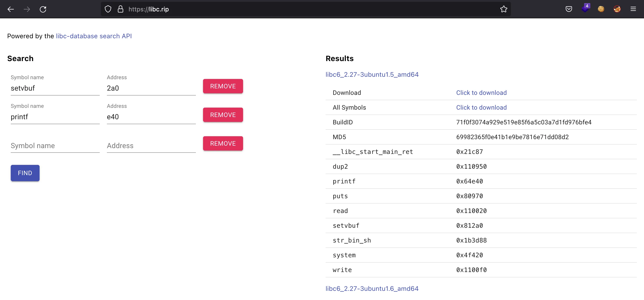
Task: Remove the empty search row
Action: [223, 144]
